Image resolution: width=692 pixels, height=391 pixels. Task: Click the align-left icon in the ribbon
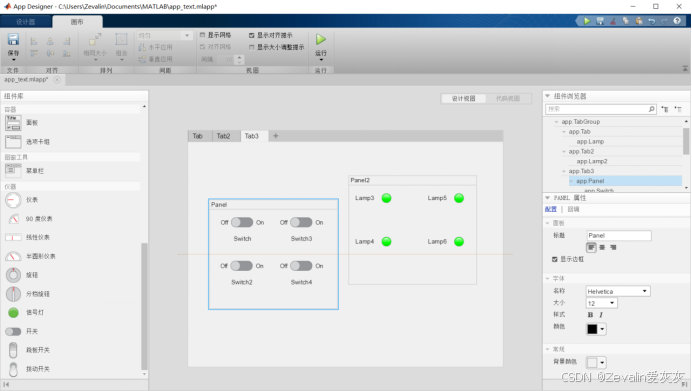pos(34,41)
